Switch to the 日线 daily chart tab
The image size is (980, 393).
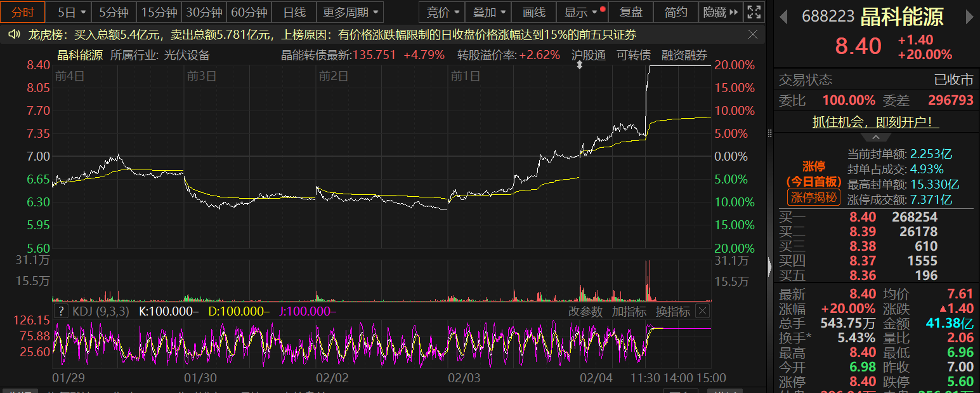(x=294, y=12)
